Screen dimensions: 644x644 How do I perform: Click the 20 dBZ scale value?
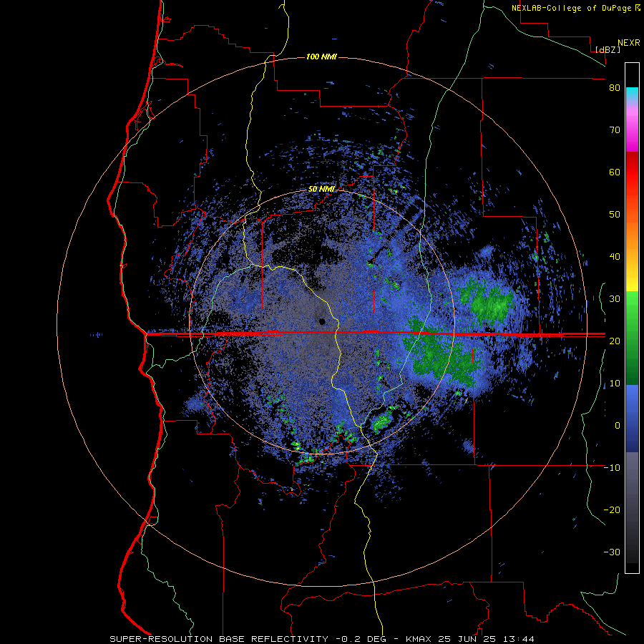[x=615, y=341]
